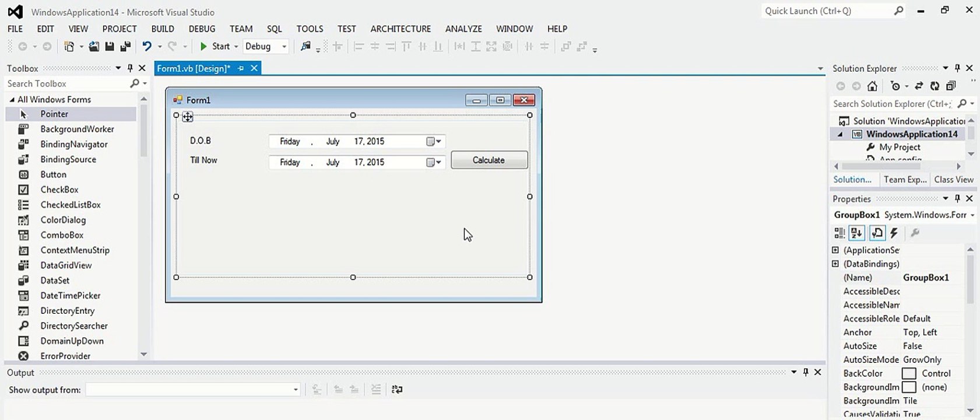Open the PROJECT menu
980x420 pixels.
[x=120, y=29]
